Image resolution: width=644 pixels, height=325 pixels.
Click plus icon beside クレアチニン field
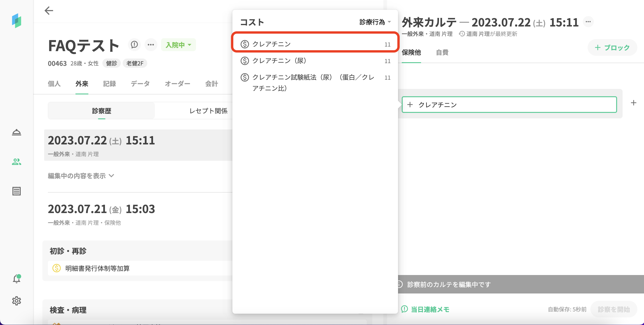pos(633,103)
